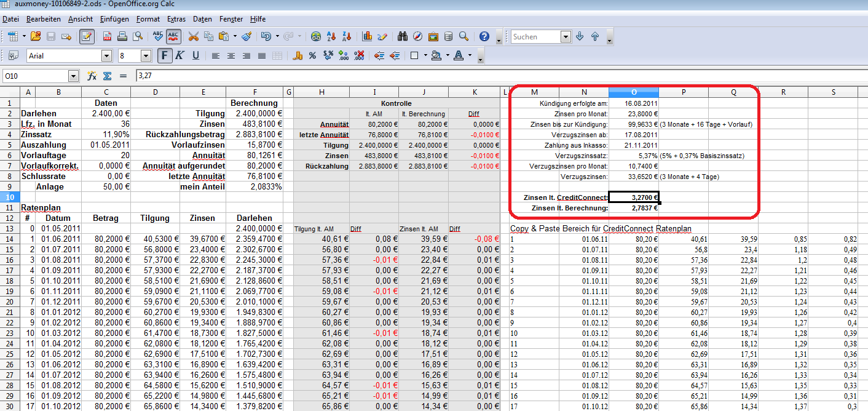Open Find & Replace binoculars icon
Screen dimensions: 868x411
(x=403, y=37)
